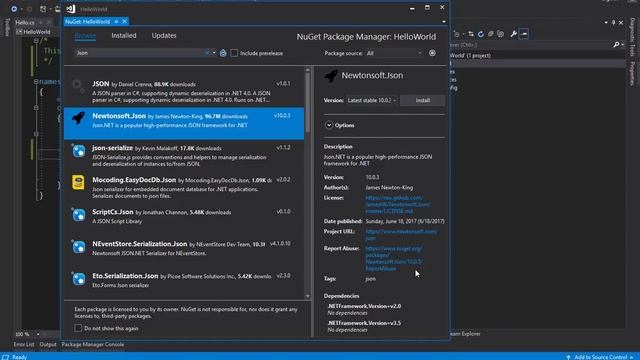Click the Visual Studio logo icon
The height and width of the screenshot is (360, 640).
point(71,9)
